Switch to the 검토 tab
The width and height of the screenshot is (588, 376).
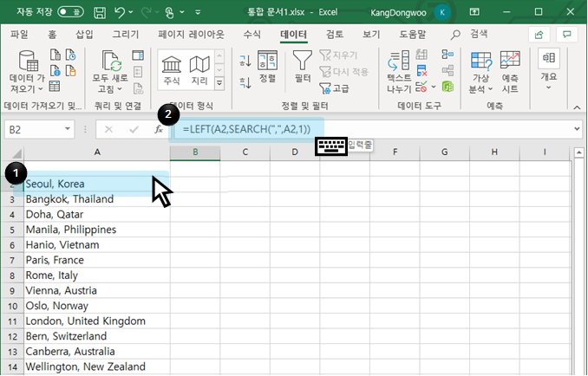[x=335, y=35]
